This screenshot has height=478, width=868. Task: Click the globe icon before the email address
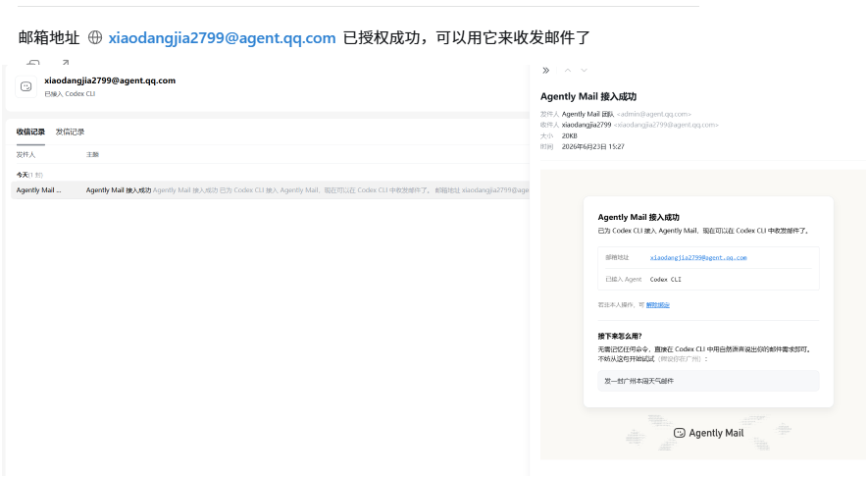[x=95, y=37]
